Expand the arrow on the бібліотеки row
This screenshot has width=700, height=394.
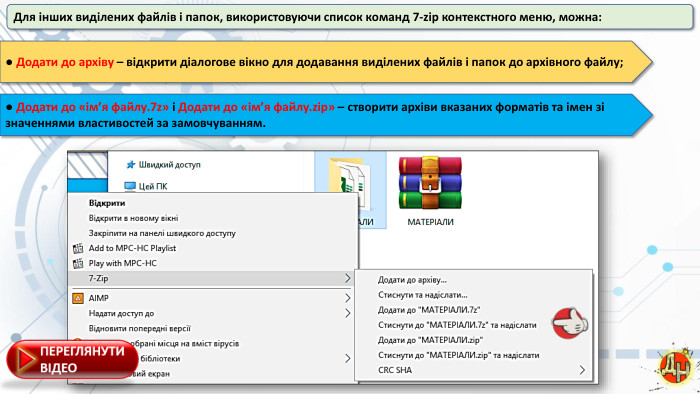347,358
